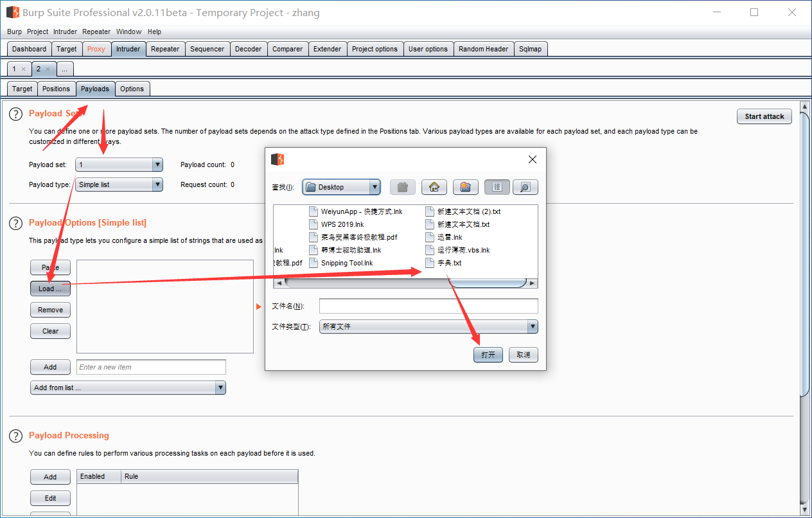Open the Intruder Options sub-tab
This screenshot has height=518, width=812.
pyautogui.click(x=132, y=89)
